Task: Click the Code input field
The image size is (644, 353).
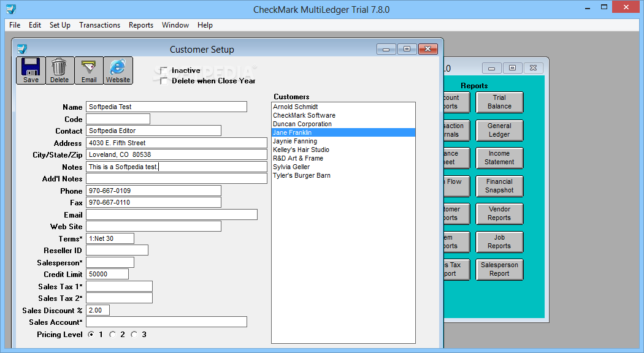Action: pyautogui.click(x=118, y=119)
